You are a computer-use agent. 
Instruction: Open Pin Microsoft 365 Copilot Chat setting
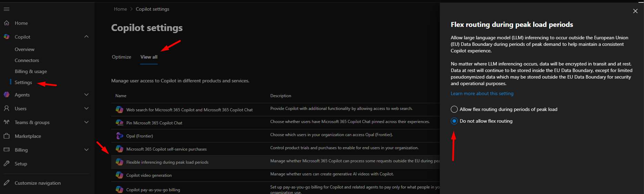coord(154,123)
